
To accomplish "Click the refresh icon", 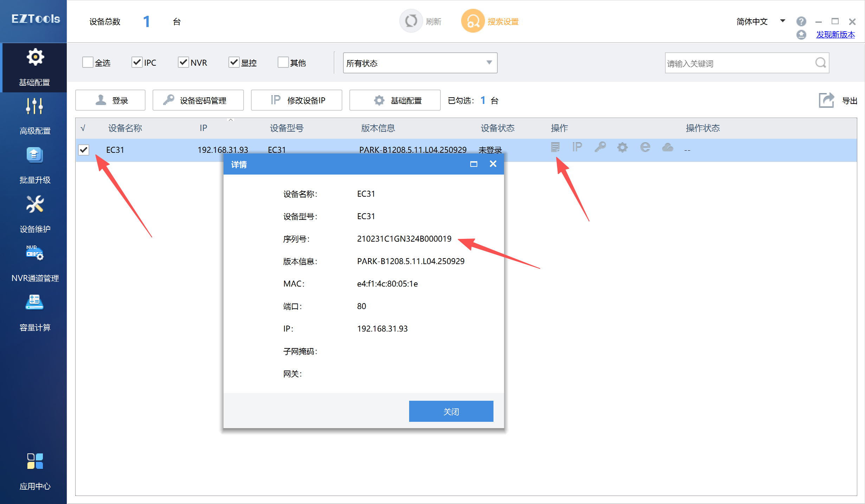I will [411, 21].
